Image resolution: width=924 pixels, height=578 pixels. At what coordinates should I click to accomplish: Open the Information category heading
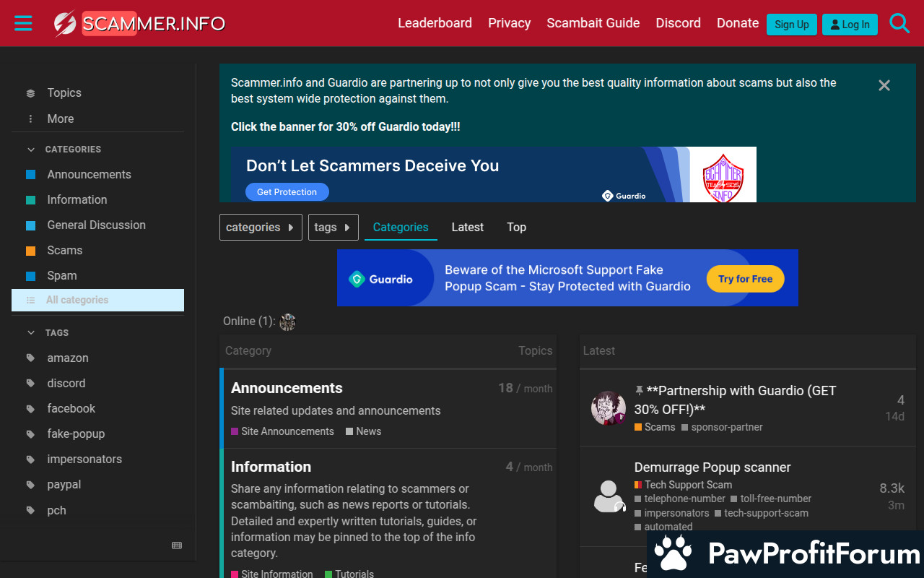pyautogui.click(x=271, y=467)
